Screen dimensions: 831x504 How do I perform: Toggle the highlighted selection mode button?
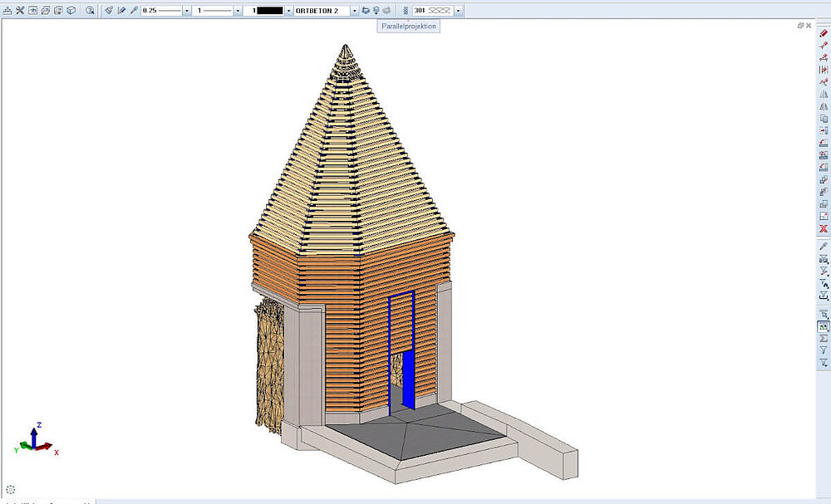point(823,326)
